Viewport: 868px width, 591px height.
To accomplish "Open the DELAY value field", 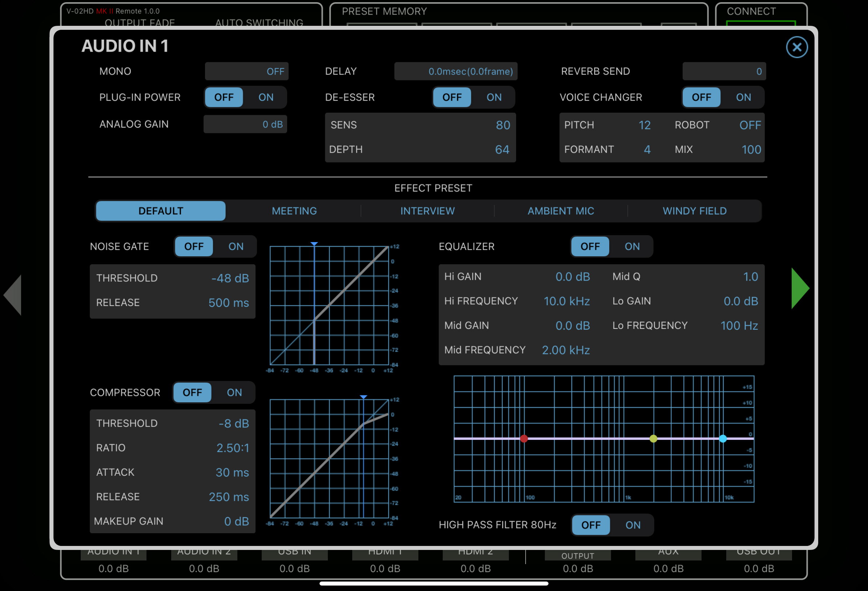I will coord(456,71).
